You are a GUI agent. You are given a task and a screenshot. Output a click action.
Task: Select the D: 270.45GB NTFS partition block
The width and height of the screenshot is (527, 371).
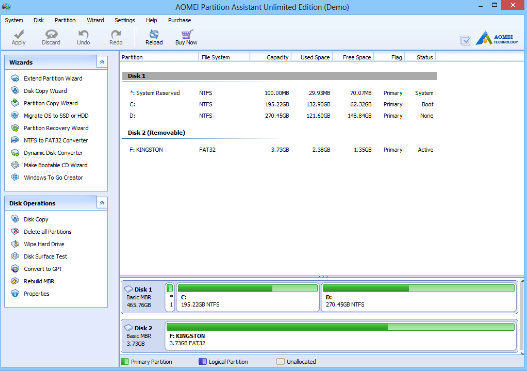click(419, 297)
